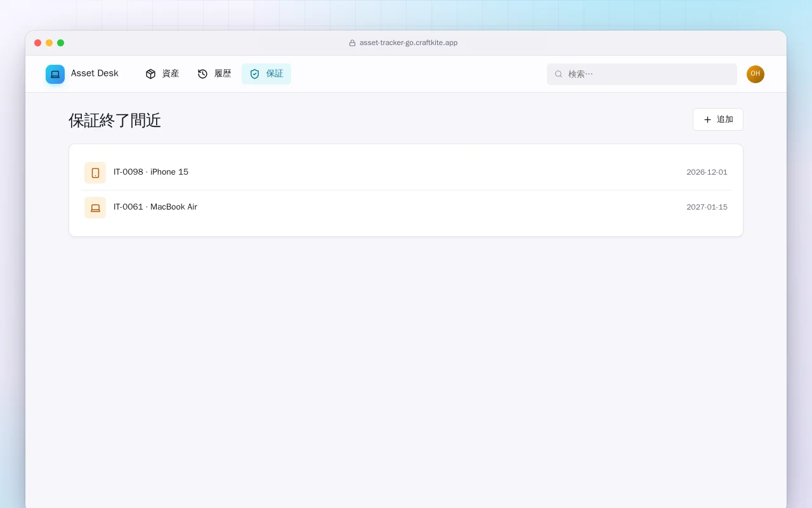Click the shield icon beside 保証
The width and height of the screenshot is (812, 508).
(254, 74)
